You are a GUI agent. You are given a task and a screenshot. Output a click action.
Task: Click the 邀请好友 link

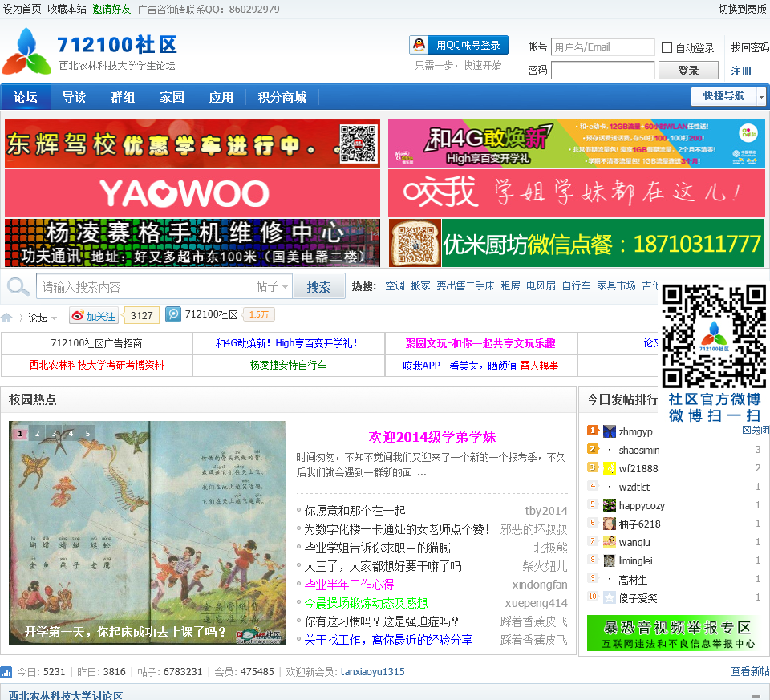(x=111, y=9)
